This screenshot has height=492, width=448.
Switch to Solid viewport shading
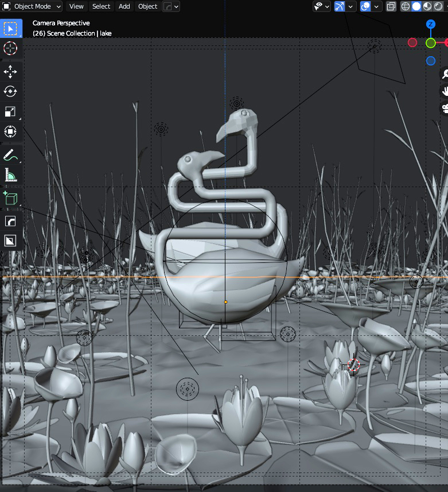pos(417,6)
